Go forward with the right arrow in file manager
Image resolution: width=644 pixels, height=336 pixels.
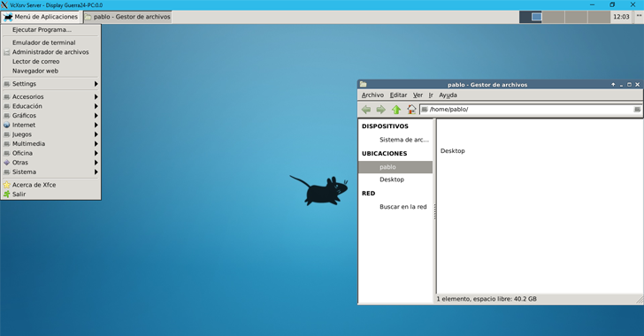tap(380, 110)
